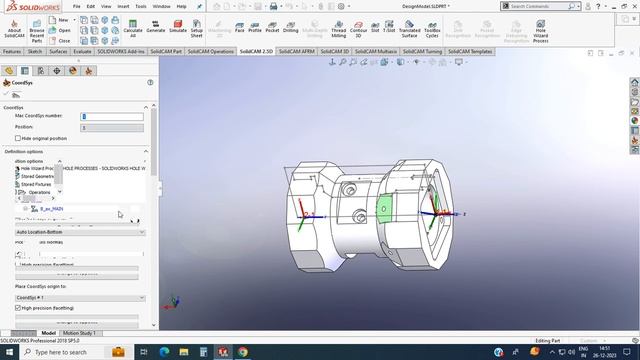Toggle the lower High precision (facetting) checkbox

pyautogui.click(x=18, y=308)
